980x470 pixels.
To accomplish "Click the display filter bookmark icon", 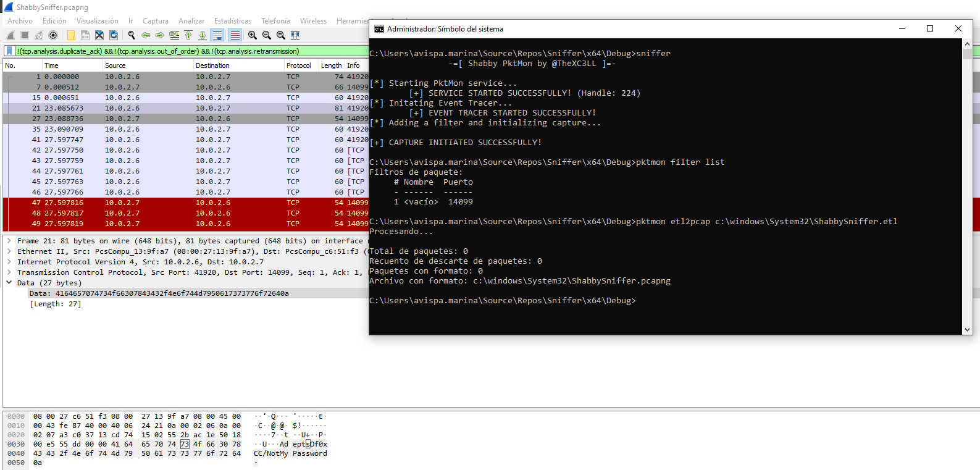I will tap(9, 51).
